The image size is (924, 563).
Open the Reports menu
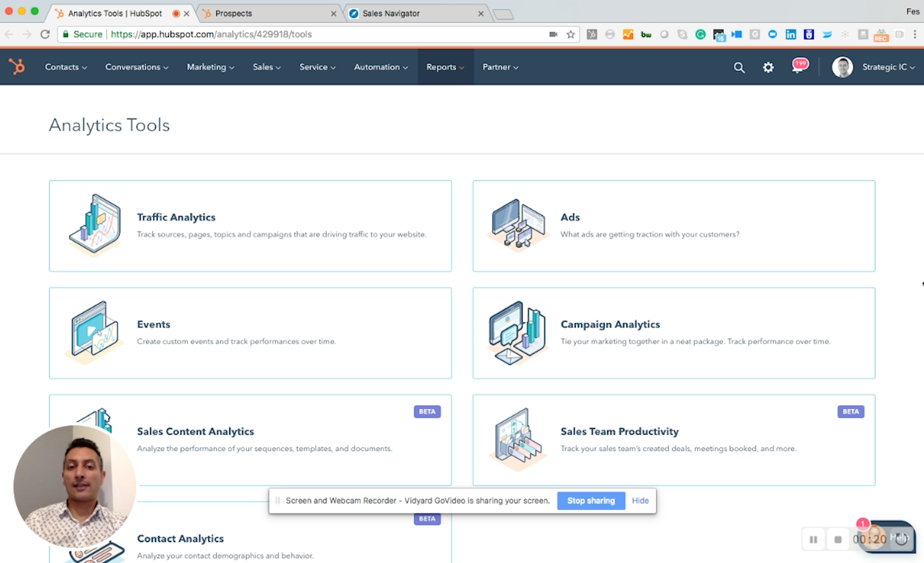point(445,67)
